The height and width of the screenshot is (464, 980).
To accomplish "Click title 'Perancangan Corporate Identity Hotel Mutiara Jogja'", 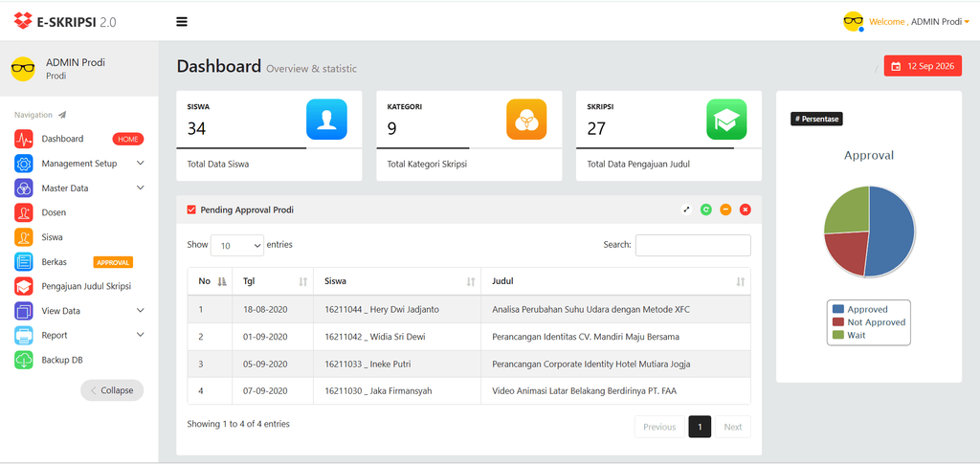I will click(x=591, y=365).
